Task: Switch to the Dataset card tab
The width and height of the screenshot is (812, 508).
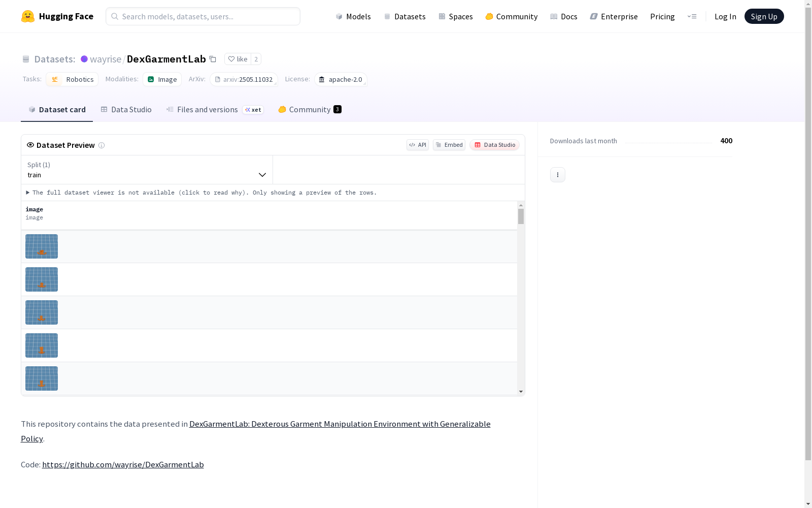Action: pos(57,110)
